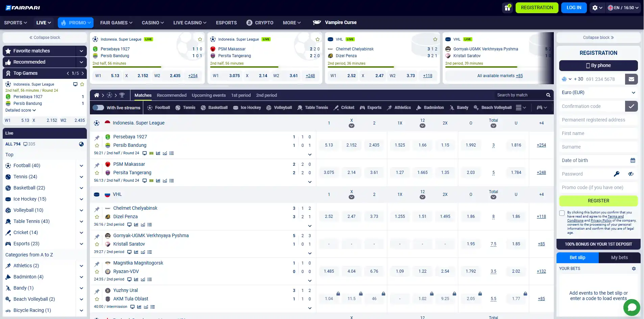Open the date of birth calendar
Screen dimensions: 644x319
click(633, 160)
